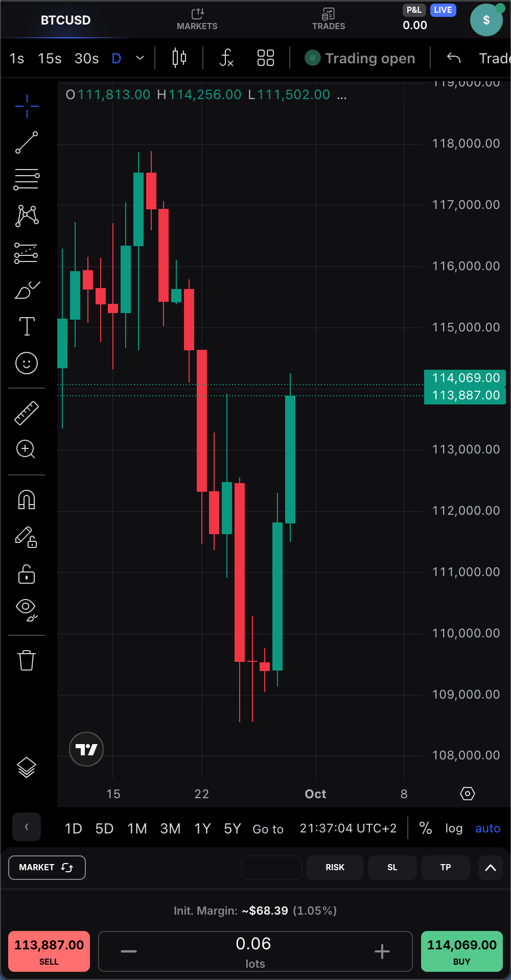
Task: Switch the MARKET order type selector
Action: tap(47, 868)
